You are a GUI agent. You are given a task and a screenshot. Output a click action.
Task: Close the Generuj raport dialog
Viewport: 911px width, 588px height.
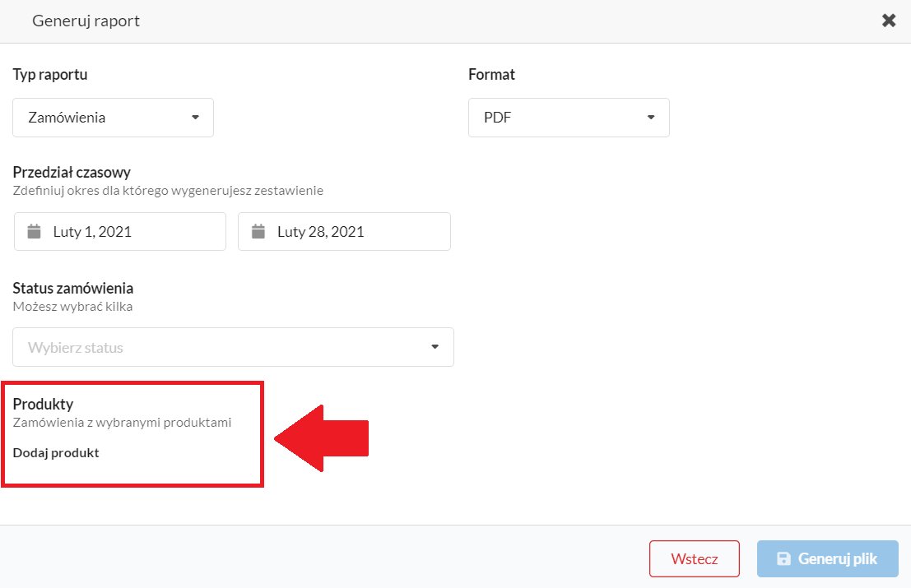click(888, 21)
